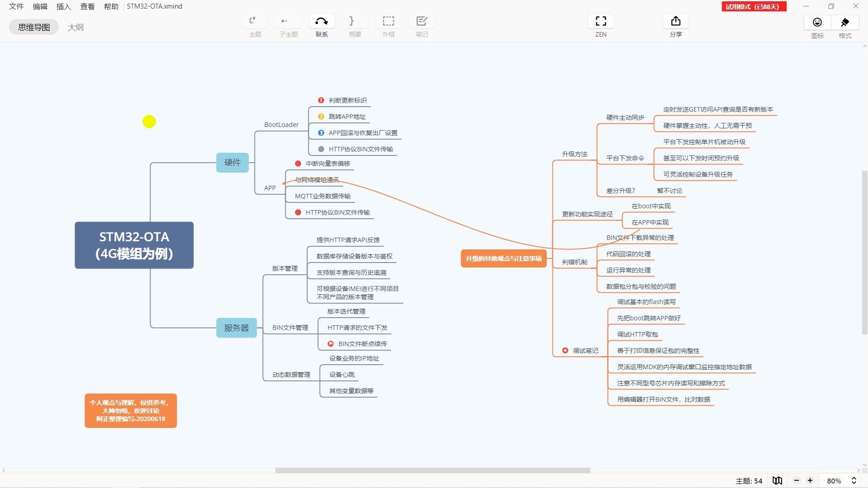868x488 pixels.
Task: Open the 编辑 menu
Action: pos(40,6)
